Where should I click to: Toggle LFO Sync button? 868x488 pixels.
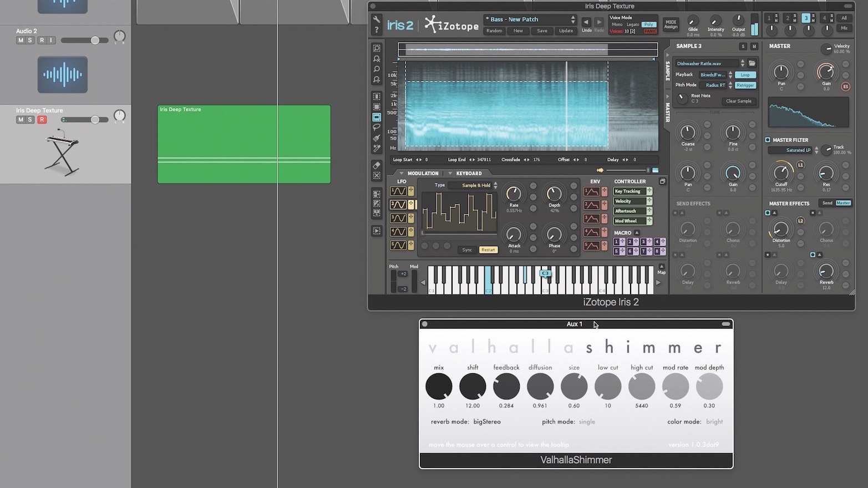[467, 250]
